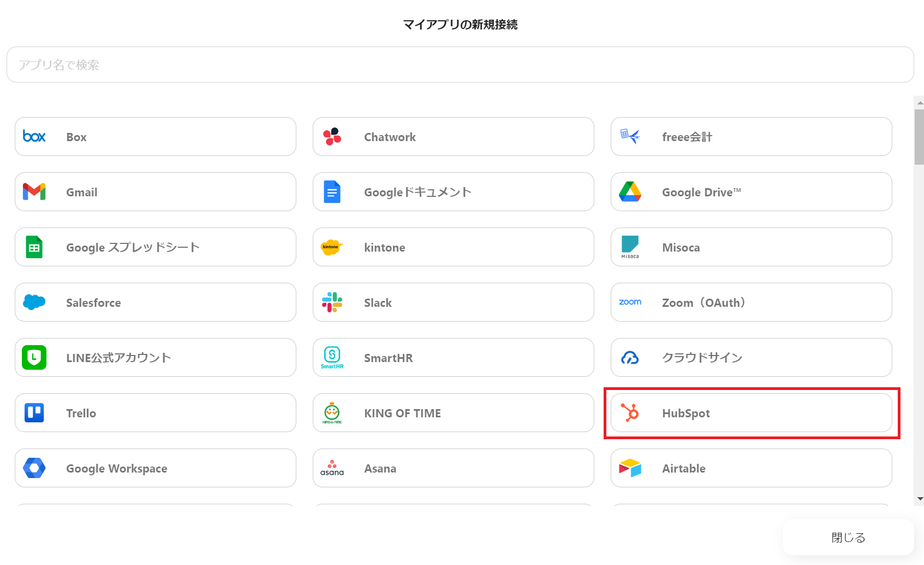The height and width of the screenshot is (565, 924).
Task: Click the HubSpot sprocket icon
Action: pos(630,412)
